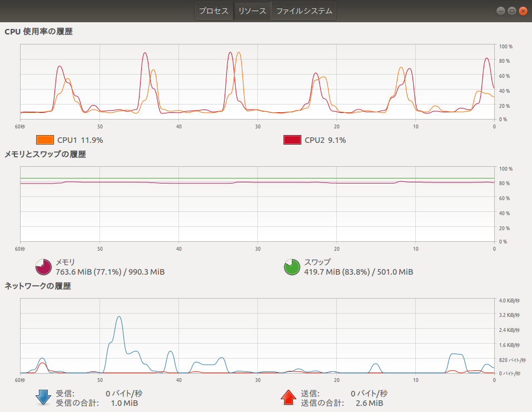
Task: Click the red 送信 upload arrow icon
Action: 289,397
